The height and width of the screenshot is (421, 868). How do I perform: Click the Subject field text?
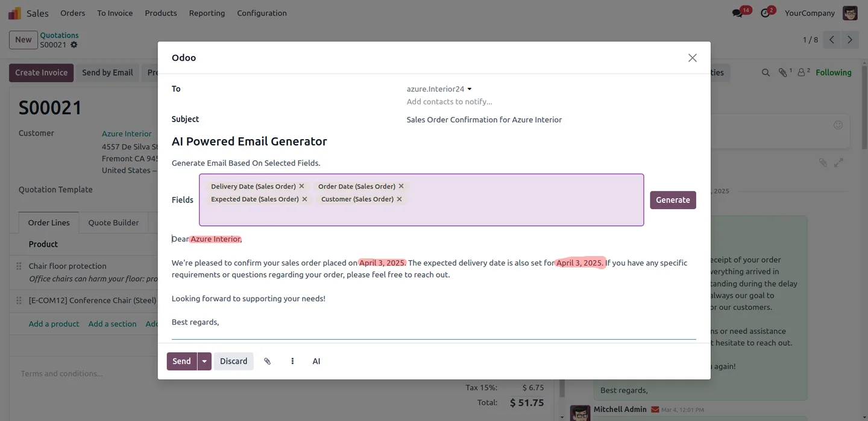[484, 120]
